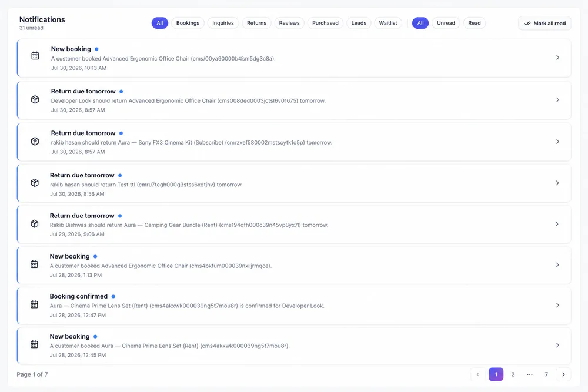Show only Unread notifications
Image resolution: width=588 pixels, height=392 pixels.
pyautogui.click(x=446, y=23)
